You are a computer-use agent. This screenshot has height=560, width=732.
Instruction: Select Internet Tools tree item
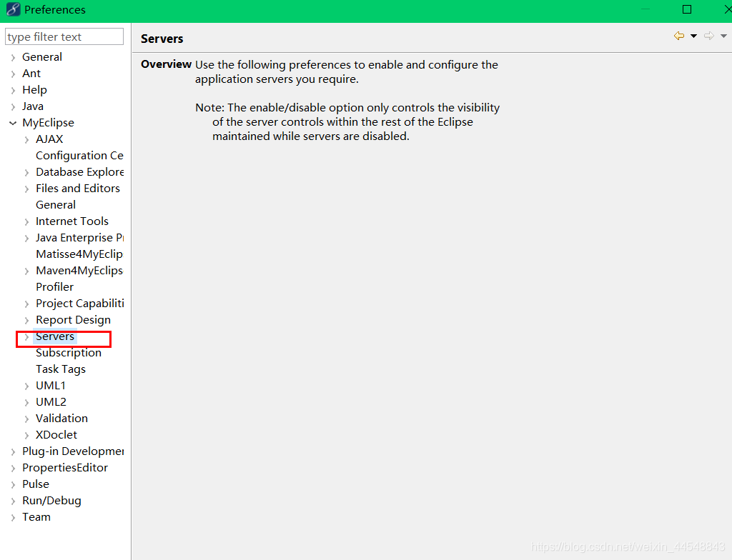click(72, 221)
